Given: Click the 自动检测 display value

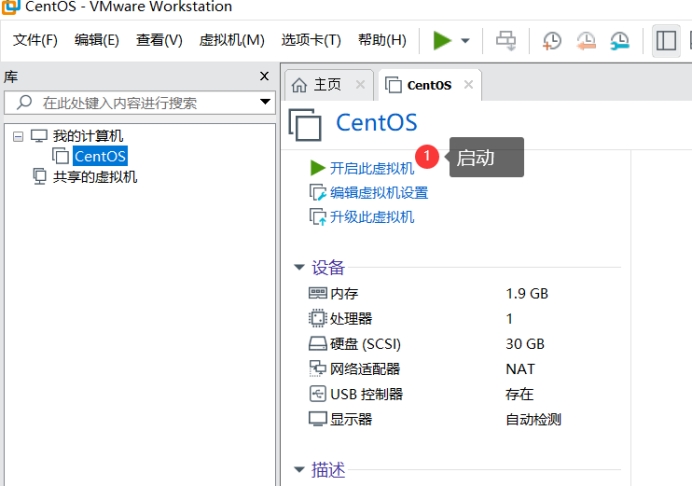Looking at the screenshot, I should 533,419.
